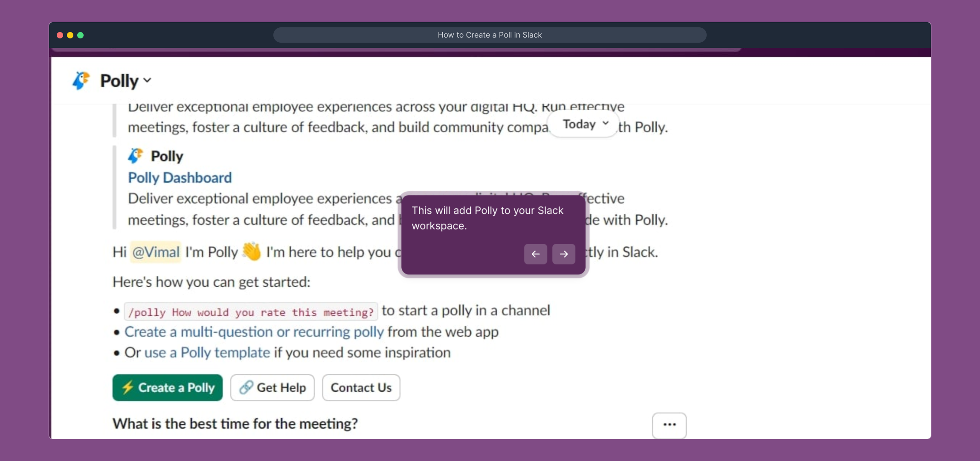The width and height of the screenshot is (980, 461).
Task: Click the poll question about best meeting time
Action: point(235,423)
